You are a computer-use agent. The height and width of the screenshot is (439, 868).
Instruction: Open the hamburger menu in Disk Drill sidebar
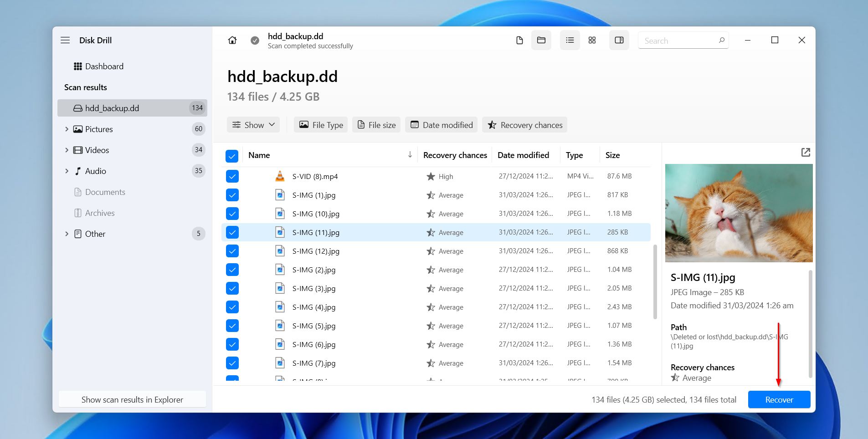point(65,40)
